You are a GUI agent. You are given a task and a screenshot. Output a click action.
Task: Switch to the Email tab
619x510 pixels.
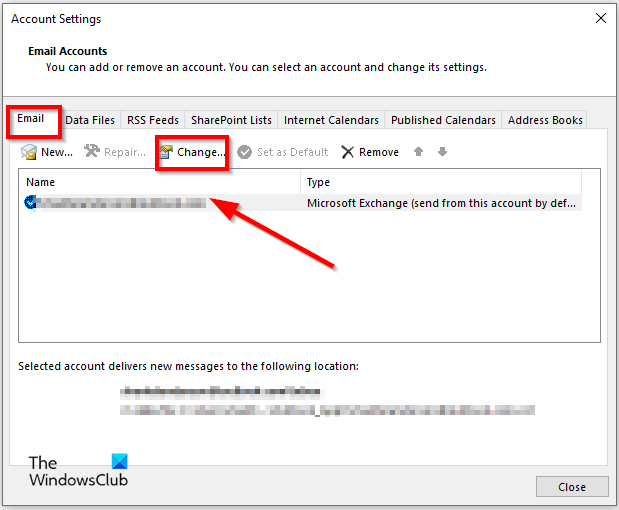pyautogui.click(x=30, y=118)
